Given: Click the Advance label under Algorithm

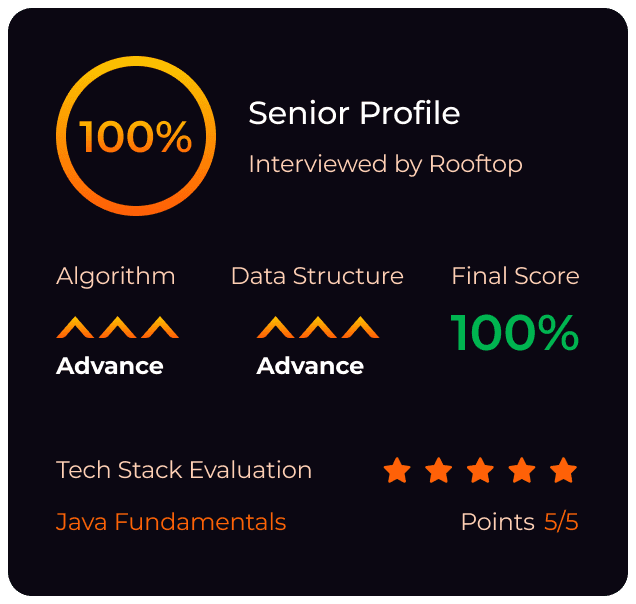Looking at the screenshot, I should [110, 366].
